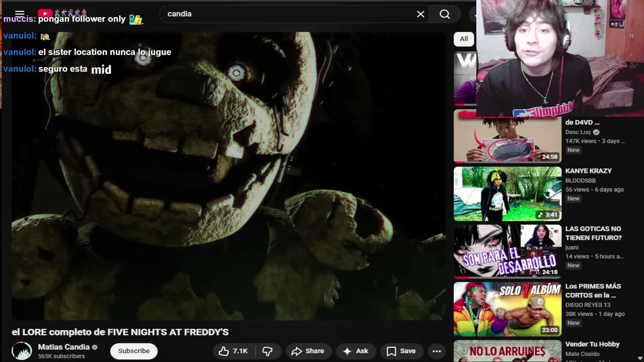This screenshot has height=362, width=644.
Task: Open the YouTube hamburger menu
Action: coord(20,14)
